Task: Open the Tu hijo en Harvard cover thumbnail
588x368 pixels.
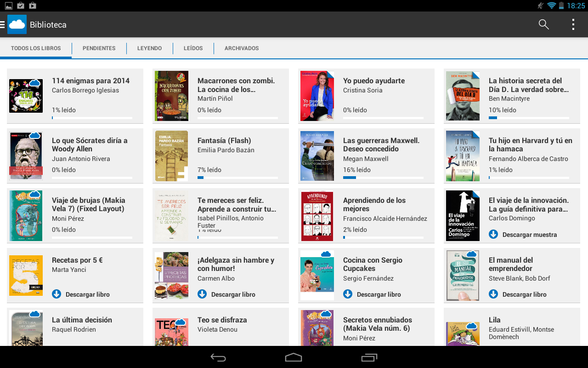Action: [x=463, y=156]
